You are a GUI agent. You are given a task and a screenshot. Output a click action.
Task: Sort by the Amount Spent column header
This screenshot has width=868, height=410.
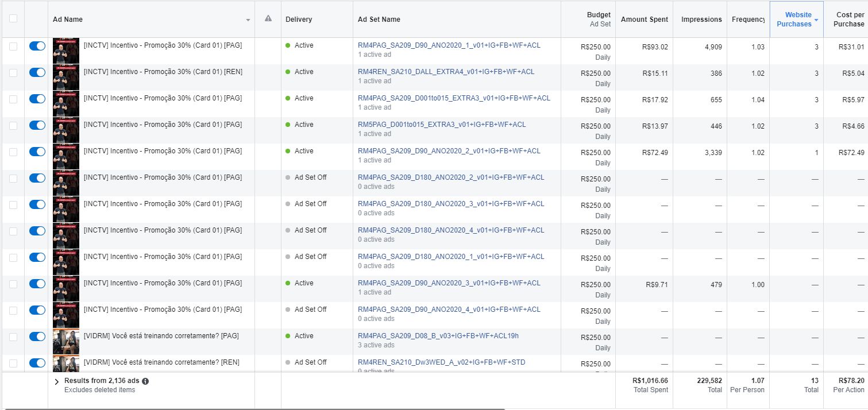click(644, 20)
